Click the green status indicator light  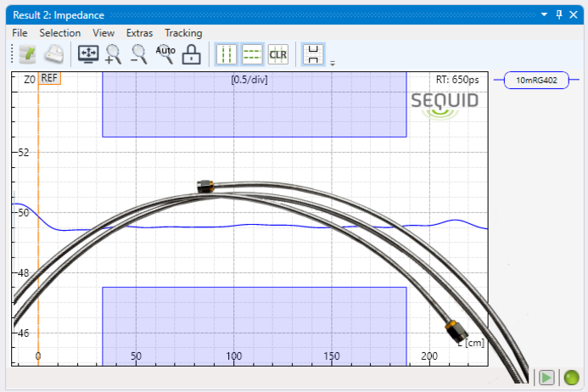pos(571,378)
